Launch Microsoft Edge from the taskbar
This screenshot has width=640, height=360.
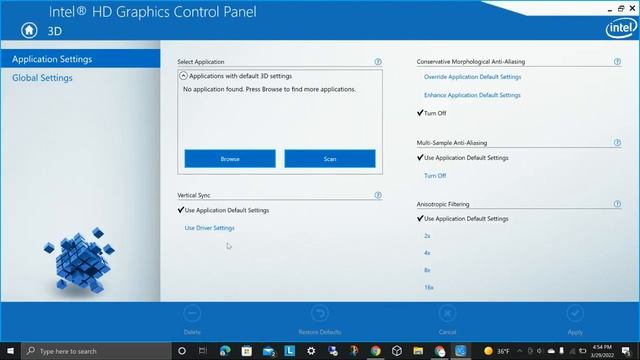225,351
